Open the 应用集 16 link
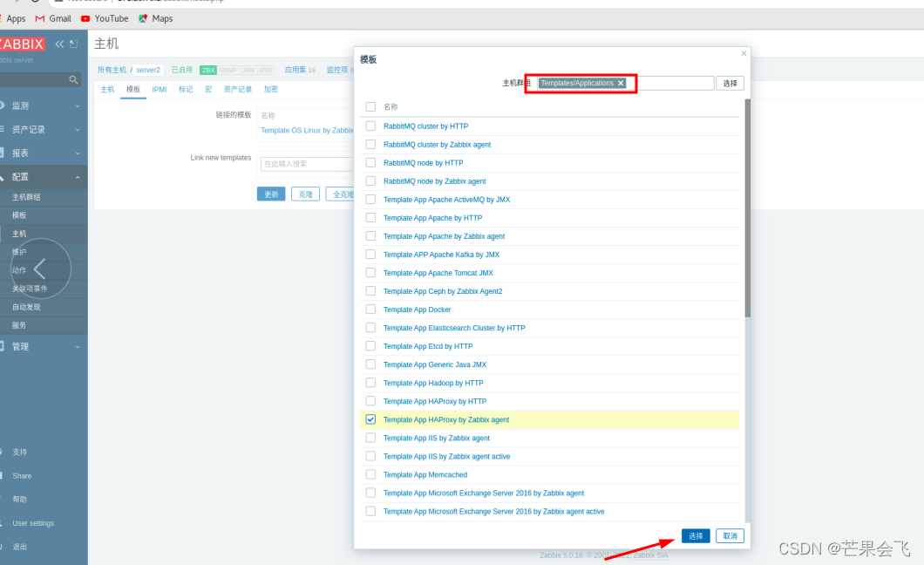 pos(300,70)
